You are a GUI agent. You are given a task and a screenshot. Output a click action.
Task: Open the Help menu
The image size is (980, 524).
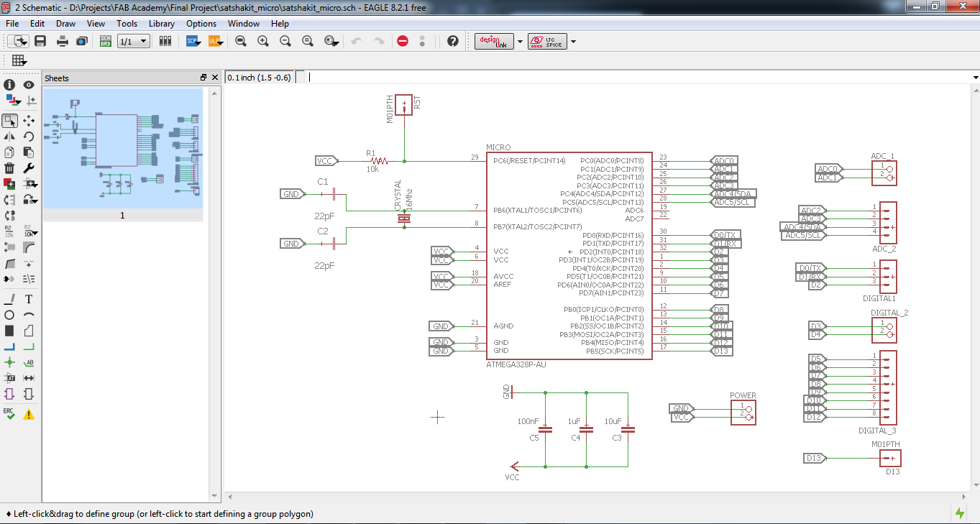pos(280,24)
